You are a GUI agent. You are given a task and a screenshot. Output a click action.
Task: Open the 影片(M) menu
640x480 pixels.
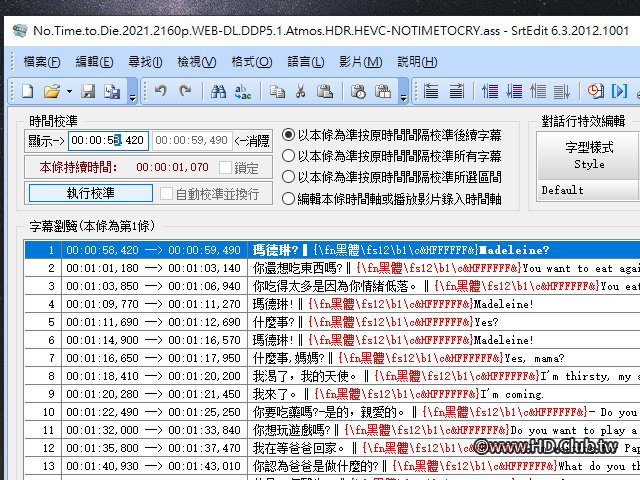click(361, 62)
